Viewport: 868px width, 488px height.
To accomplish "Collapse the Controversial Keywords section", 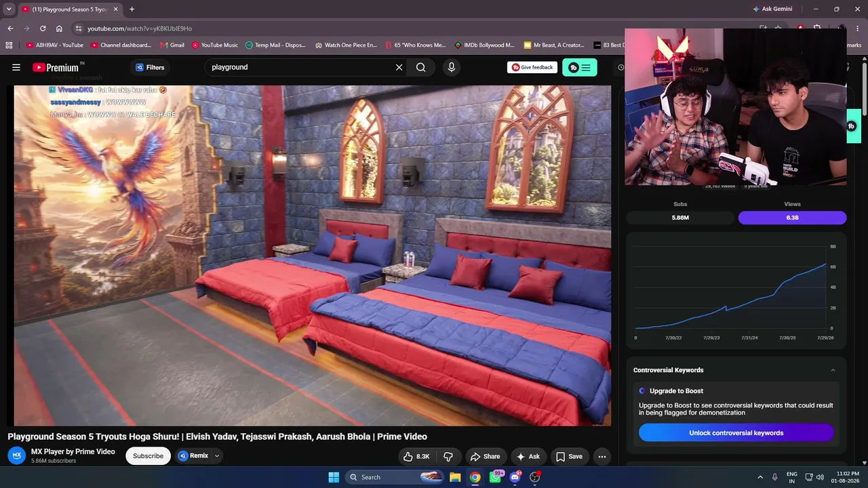I will (833, 370).
